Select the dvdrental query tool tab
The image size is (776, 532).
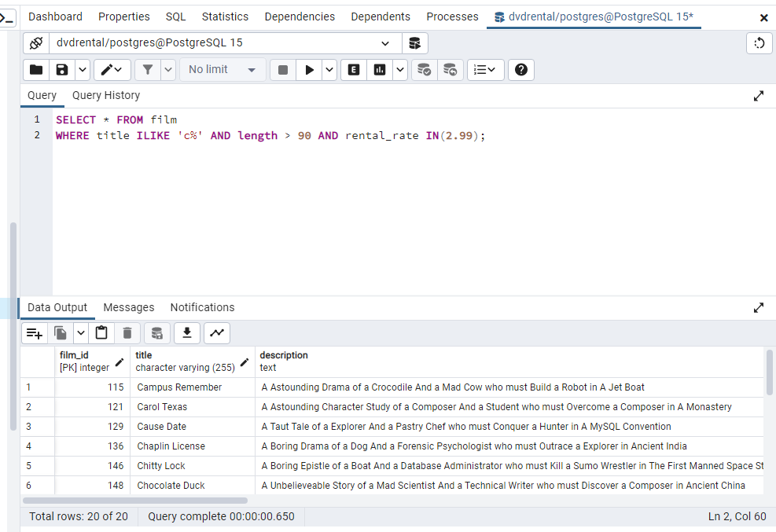[594, 17]
